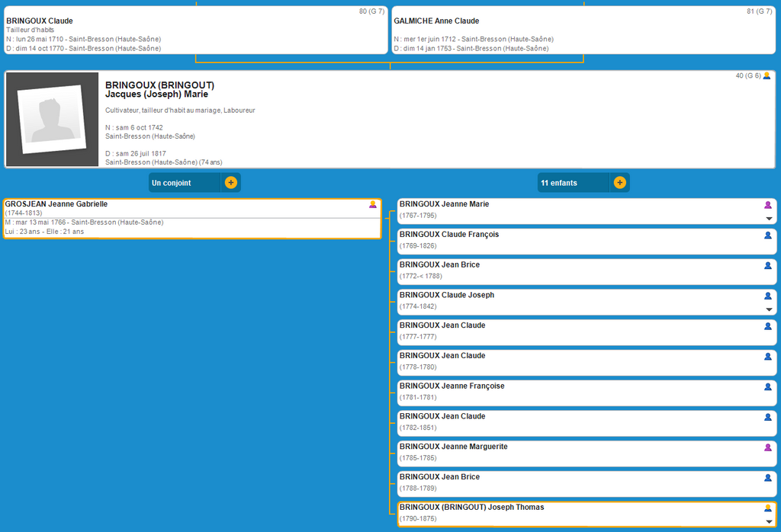
Task: Click plus icon next to Un conjoint
Action: coord(231,183)
